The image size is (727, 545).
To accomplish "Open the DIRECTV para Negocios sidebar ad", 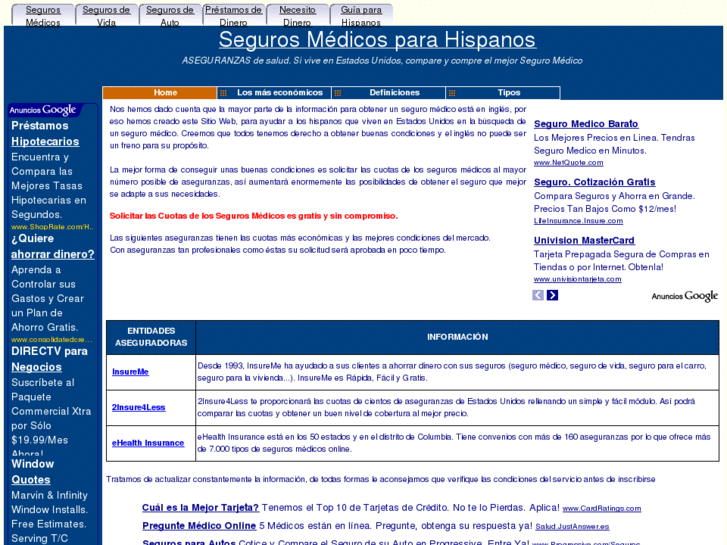I will pos(49,359).
